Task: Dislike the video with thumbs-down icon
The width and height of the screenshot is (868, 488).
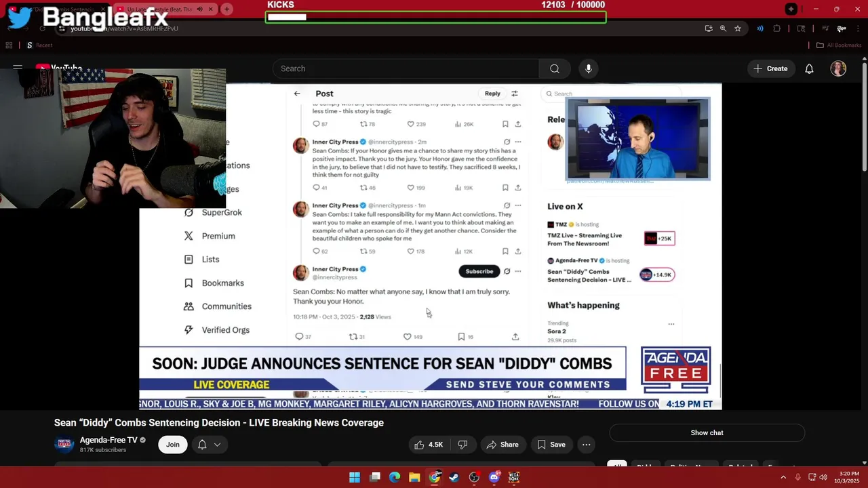Action: 462,445
